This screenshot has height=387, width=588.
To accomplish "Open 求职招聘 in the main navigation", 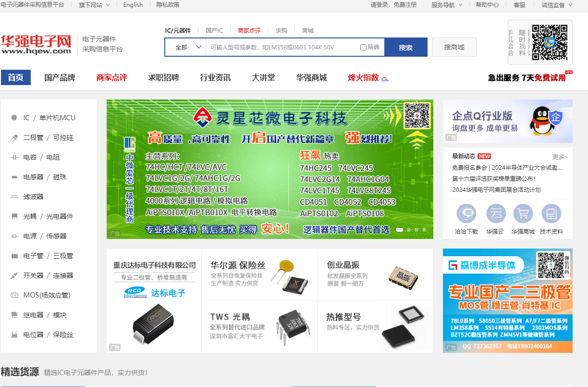I will 163,77.
